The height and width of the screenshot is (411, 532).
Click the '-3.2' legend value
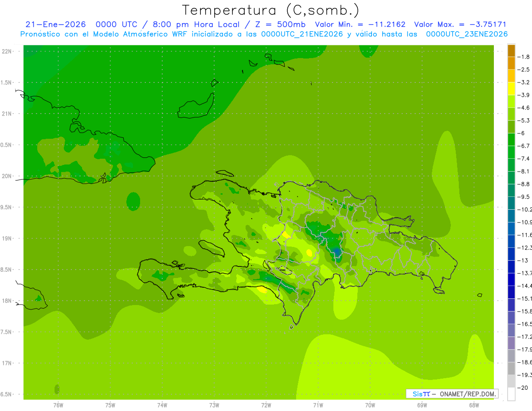tap(524, 82)
